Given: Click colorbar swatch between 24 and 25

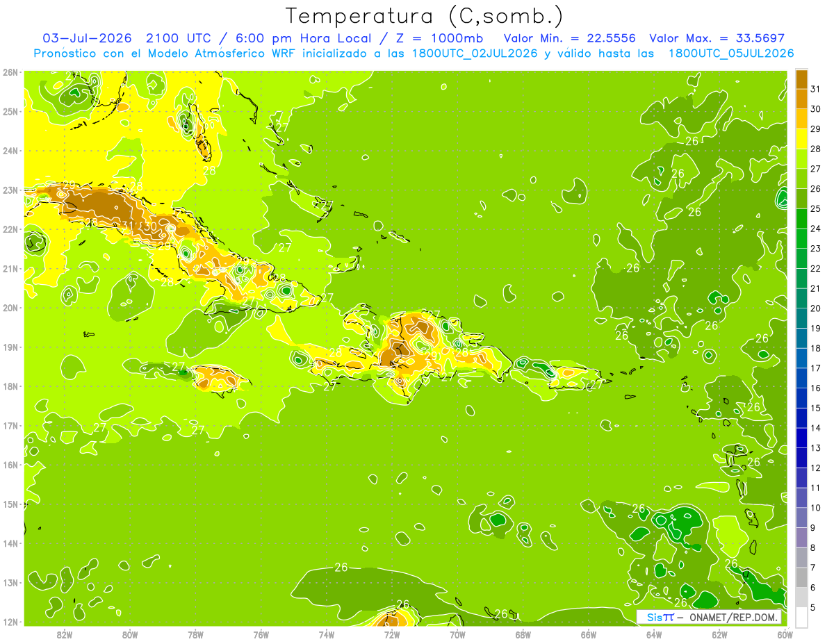Looking at the screenshot, I should pyautogui.click(x=801, y=218).
